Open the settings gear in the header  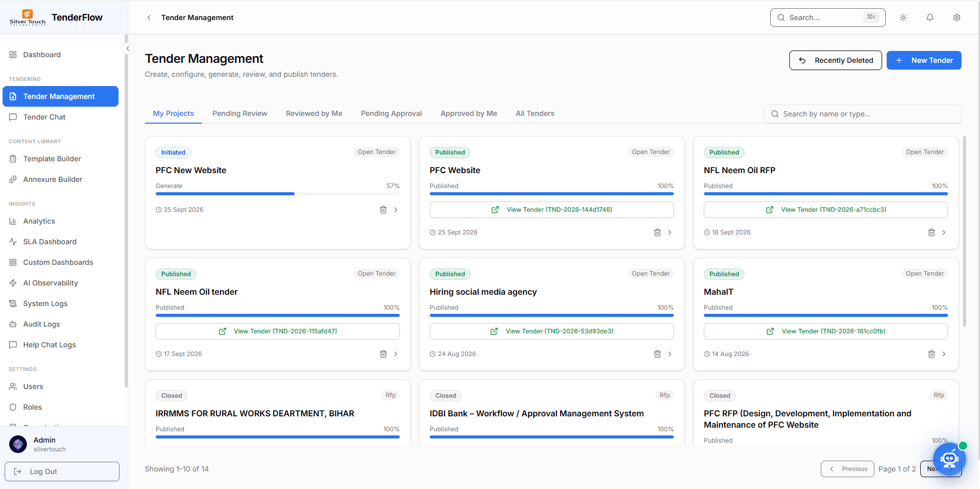tap(957, 18)
